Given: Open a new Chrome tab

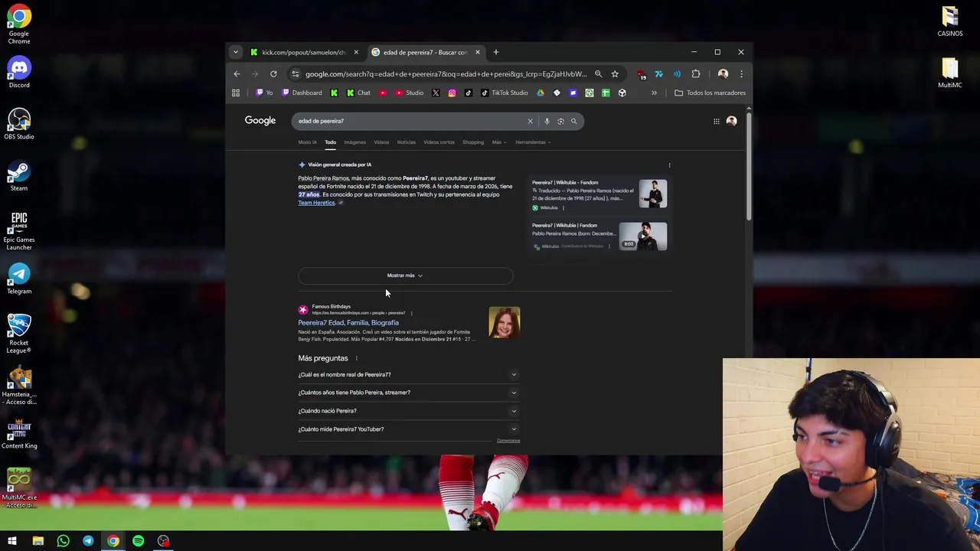Looking at the screenshot, I should pyautogui.click(x=495, y=52).
